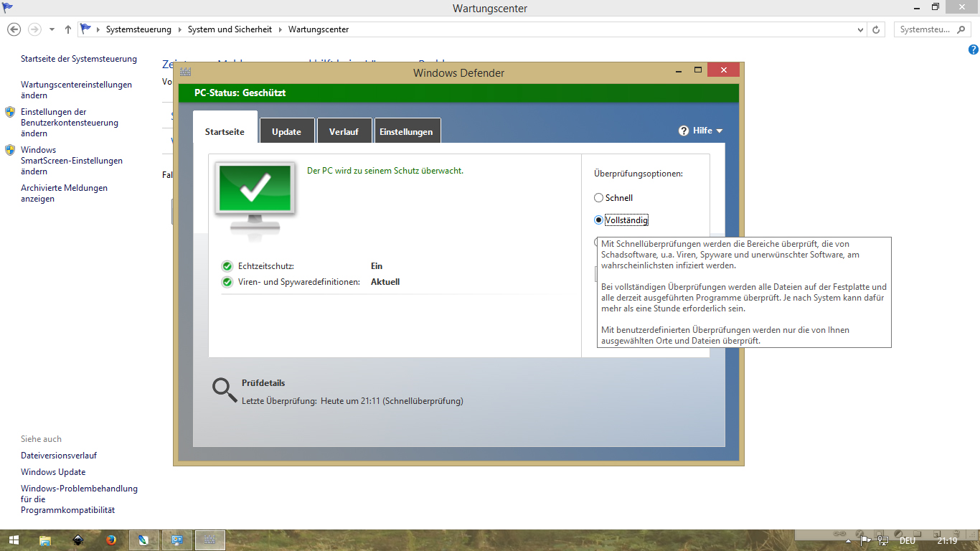Show hidden tray icons arrow
The image size is (980, 551).
(x=849, y=541)
